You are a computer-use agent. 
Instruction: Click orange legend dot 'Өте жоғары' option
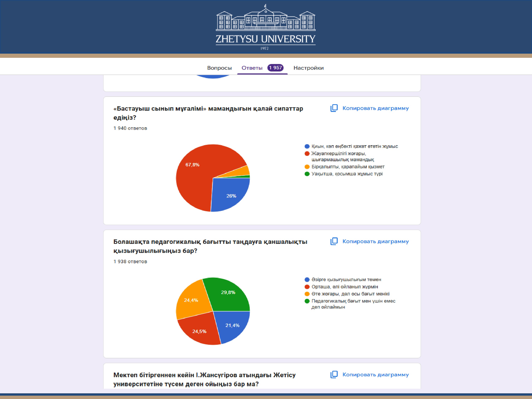pyautogui.click(x=307, y=294)
